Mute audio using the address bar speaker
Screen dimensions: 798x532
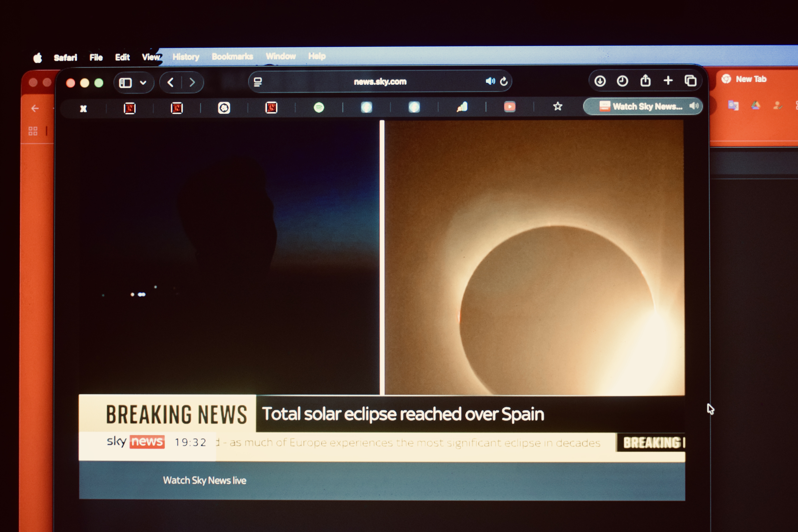[x=490, y=81]
